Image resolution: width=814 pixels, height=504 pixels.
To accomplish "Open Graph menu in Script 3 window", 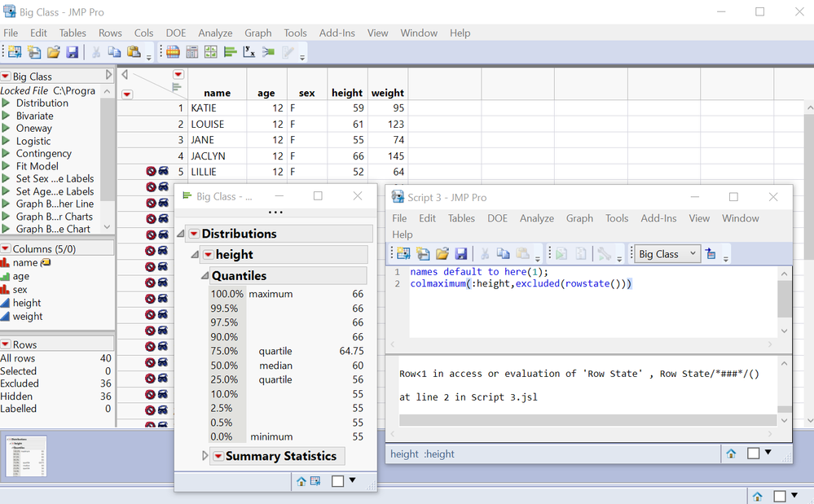I will [579, 218].
